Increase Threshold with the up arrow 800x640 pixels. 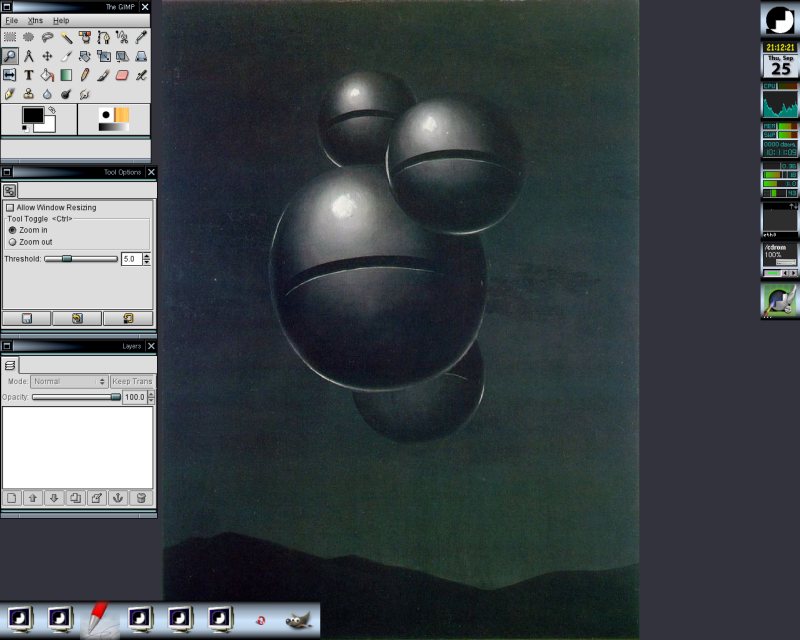pyautogui.click(x=147, y=256)
